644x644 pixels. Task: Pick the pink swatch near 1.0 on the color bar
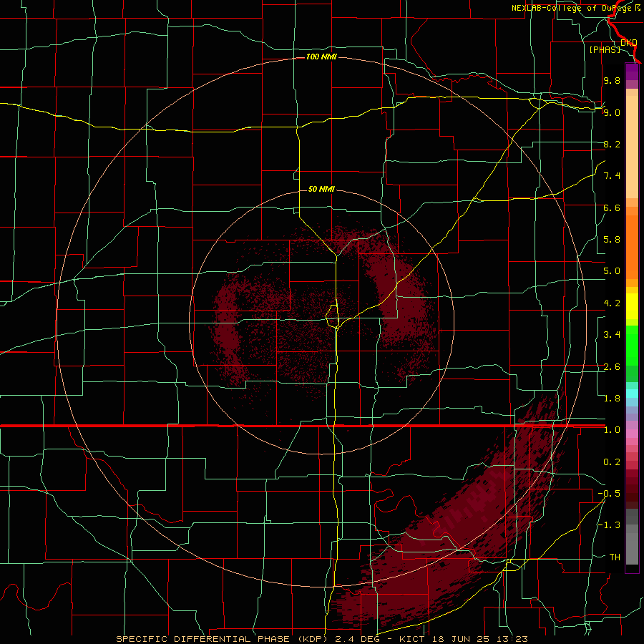pos(632,434)
